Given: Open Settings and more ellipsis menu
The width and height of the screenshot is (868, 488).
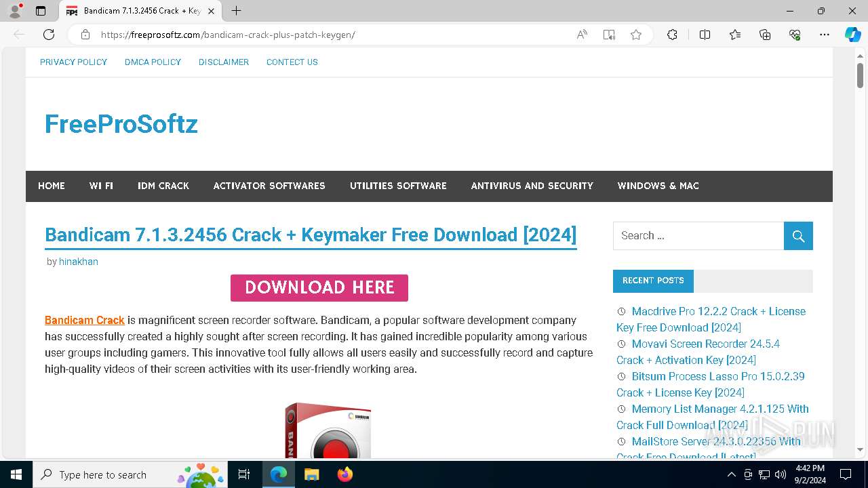Looking at the screenshot, I should 825,35.
